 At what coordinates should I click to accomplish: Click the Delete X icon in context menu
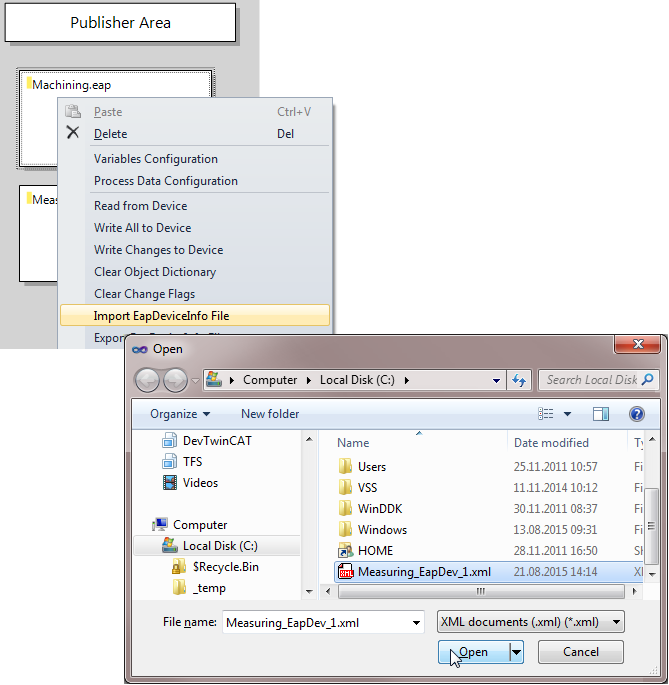[x=73, y=132]
